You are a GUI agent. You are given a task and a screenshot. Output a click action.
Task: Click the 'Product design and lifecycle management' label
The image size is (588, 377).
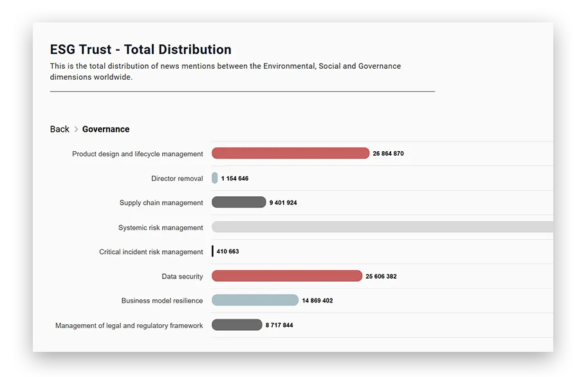point(137,154)
